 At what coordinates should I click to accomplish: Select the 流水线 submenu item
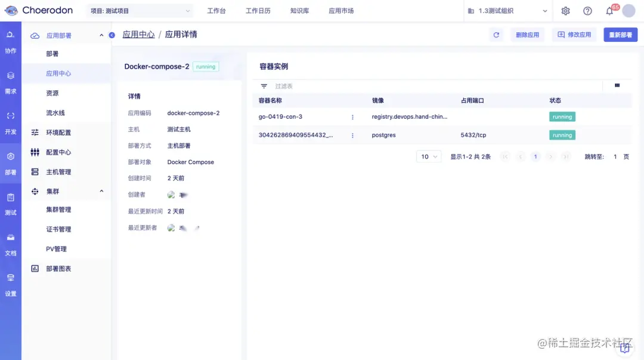[55, 113]
